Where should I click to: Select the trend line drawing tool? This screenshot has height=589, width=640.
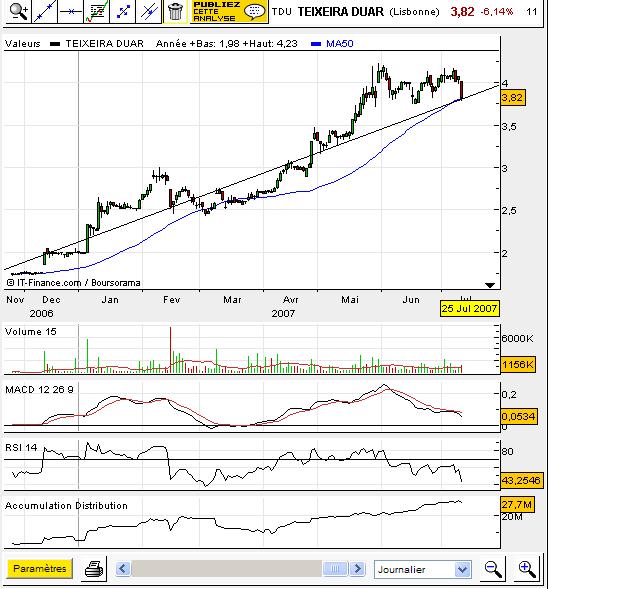click(45, 12)
